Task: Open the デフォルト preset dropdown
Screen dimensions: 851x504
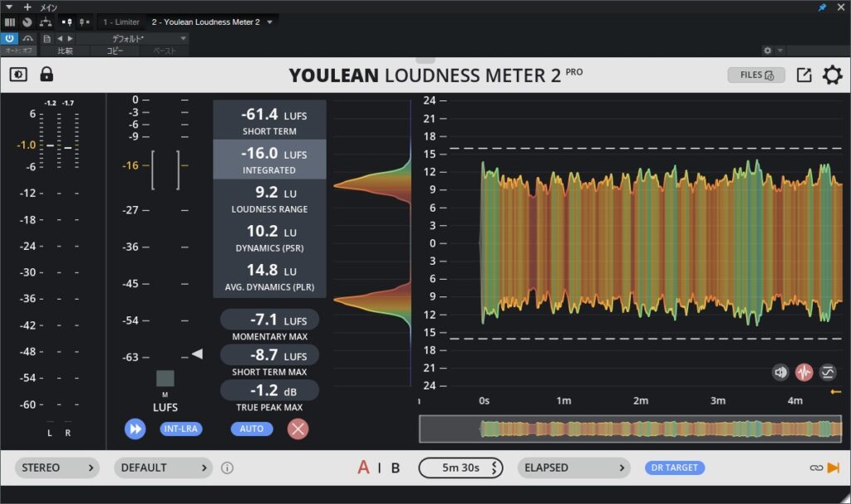Action: pos(134,38)
